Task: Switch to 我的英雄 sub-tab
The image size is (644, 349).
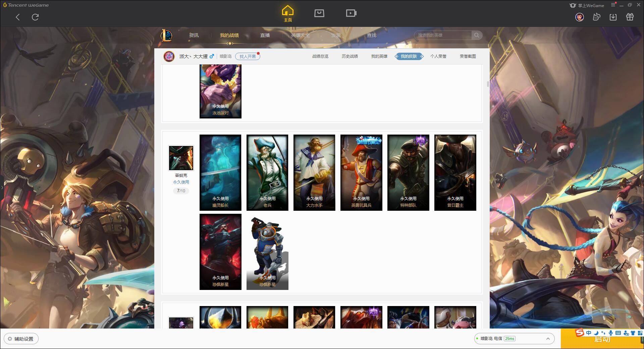Action: [x=379, y=56]
